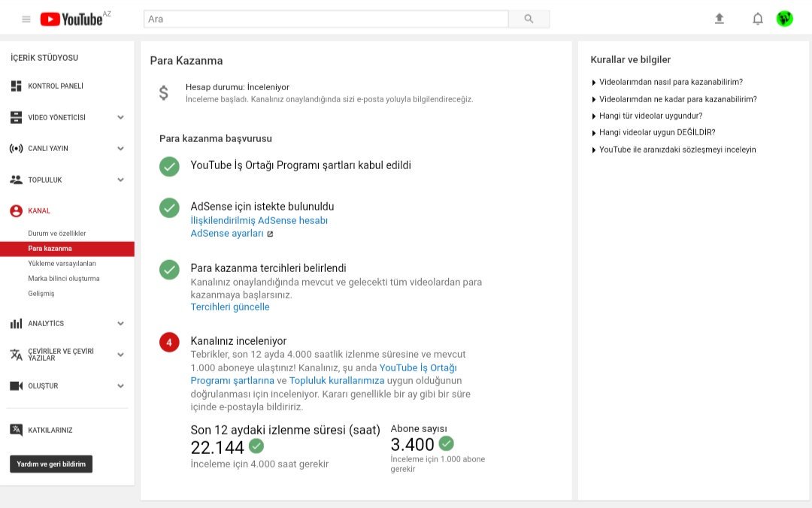The width and height of the screenshot is (812, 508).
Task: Click the green check beside Para kazanma tercihleri
Action: [x=169, y=269]
